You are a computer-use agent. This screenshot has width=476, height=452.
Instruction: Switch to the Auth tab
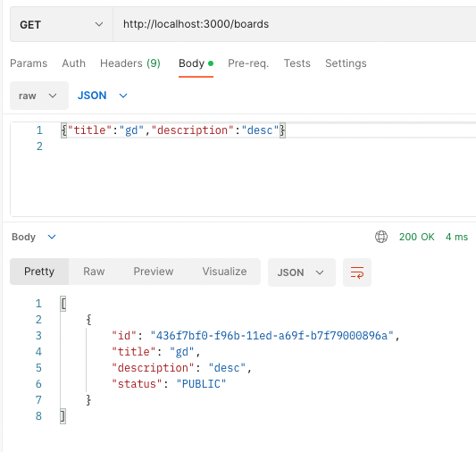click(x=74, y=63)
